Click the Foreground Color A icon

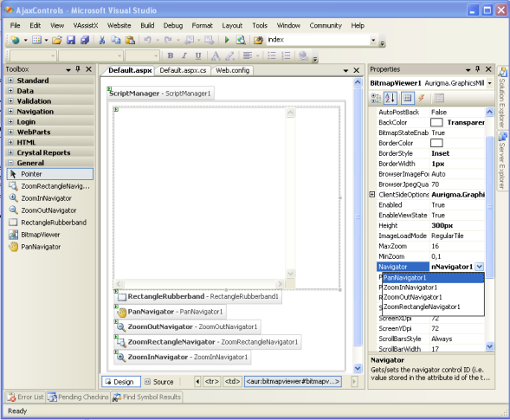pos(216,55)
